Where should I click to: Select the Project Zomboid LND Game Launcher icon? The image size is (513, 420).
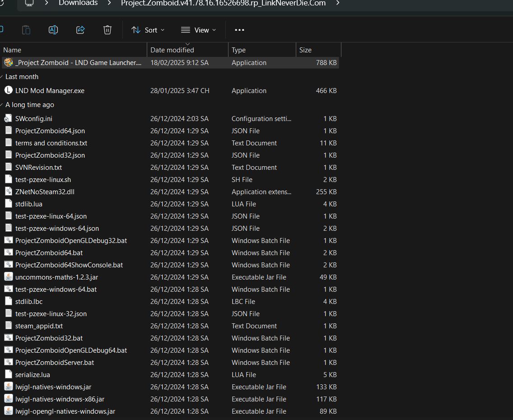coord(8,62)
